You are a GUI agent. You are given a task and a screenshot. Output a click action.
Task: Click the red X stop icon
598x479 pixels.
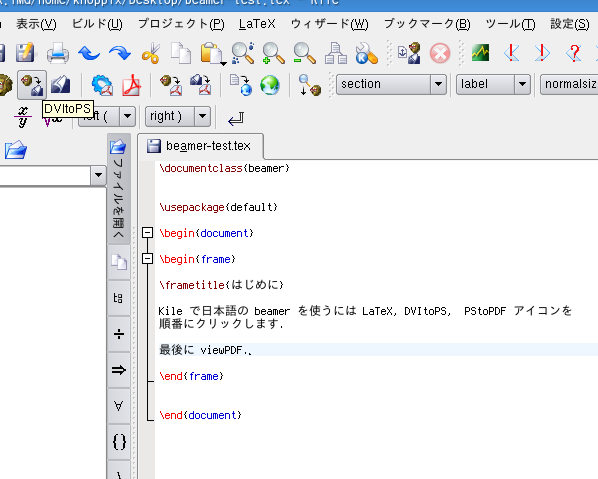tap(440, 53)
